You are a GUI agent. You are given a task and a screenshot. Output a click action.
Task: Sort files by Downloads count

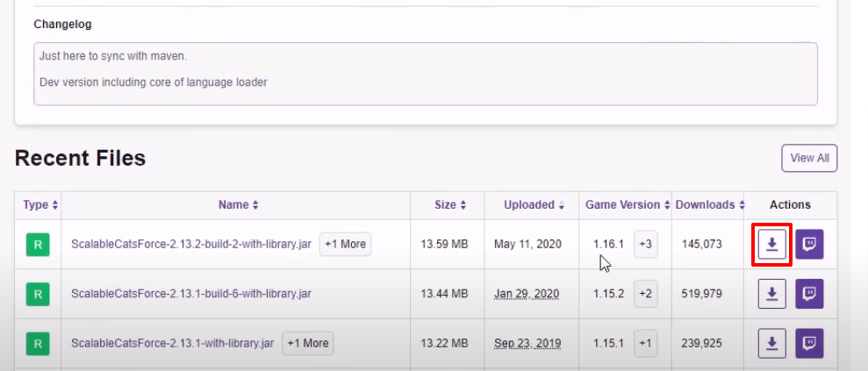click(x=710, y=205)
